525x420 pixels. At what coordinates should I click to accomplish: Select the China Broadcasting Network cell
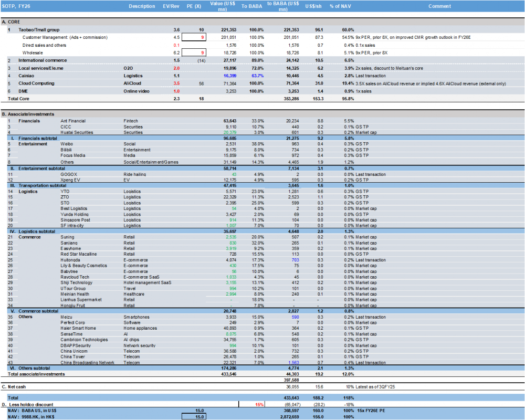[87, 363]
